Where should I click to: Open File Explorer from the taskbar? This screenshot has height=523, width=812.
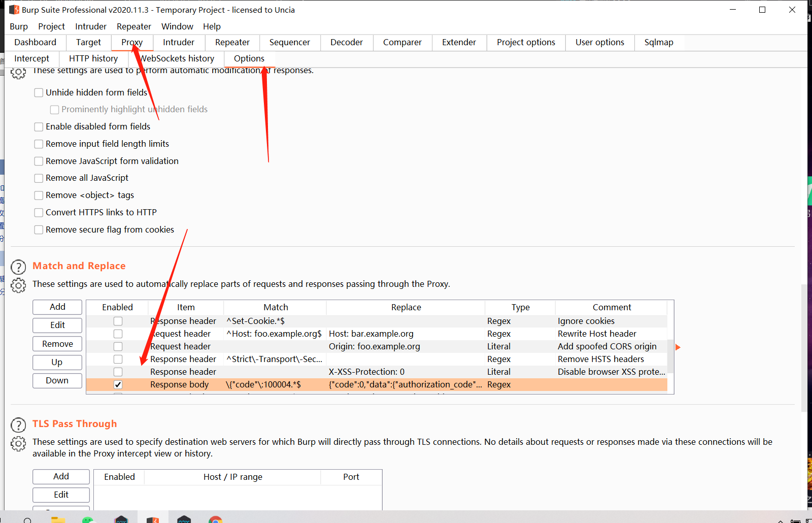point(58,519)
